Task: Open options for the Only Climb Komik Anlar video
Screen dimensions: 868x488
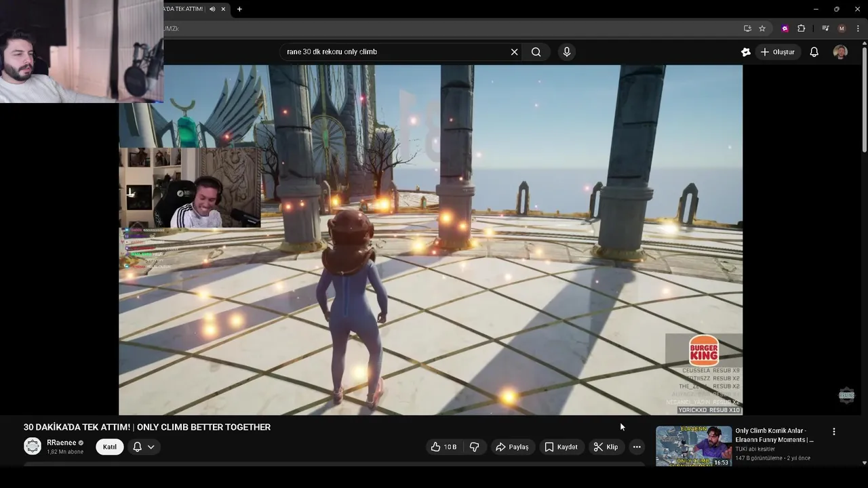Action: (834, 431)
